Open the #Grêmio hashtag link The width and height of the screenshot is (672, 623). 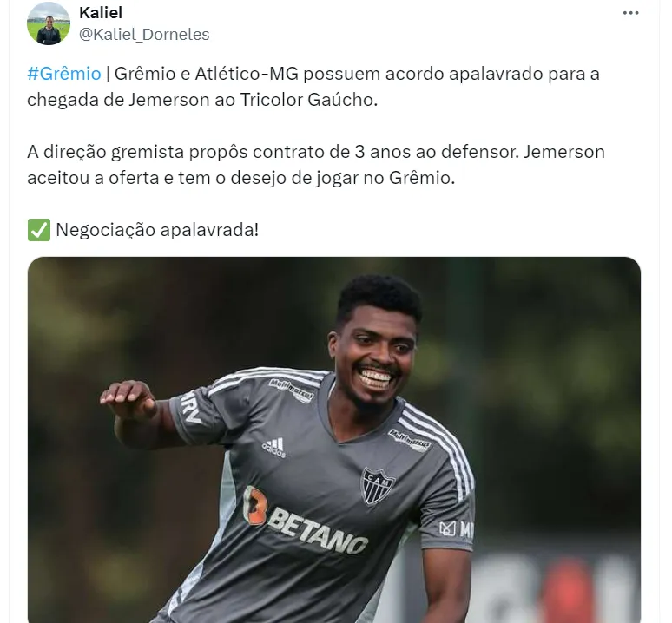(x=64, y=74)
